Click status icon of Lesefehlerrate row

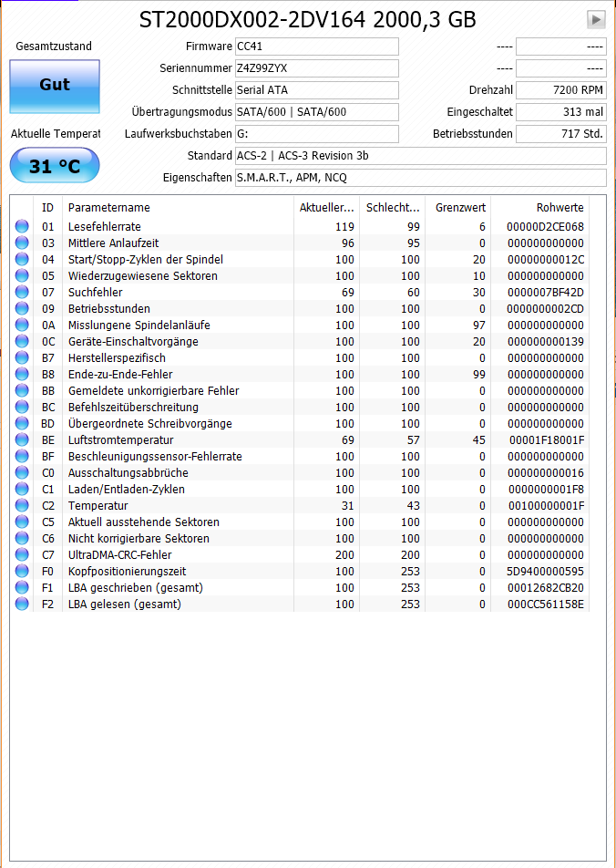click(22, 226)
